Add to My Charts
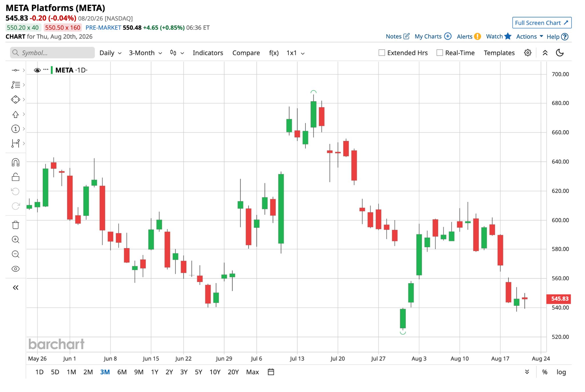585x392 pixels. (433, 37)
